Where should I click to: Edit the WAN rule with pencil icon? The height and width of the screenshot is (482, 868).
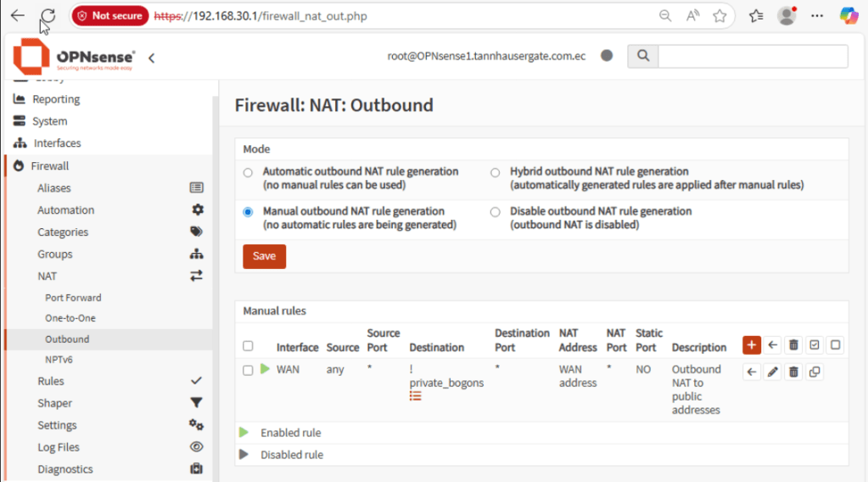(x=772, y=372)
